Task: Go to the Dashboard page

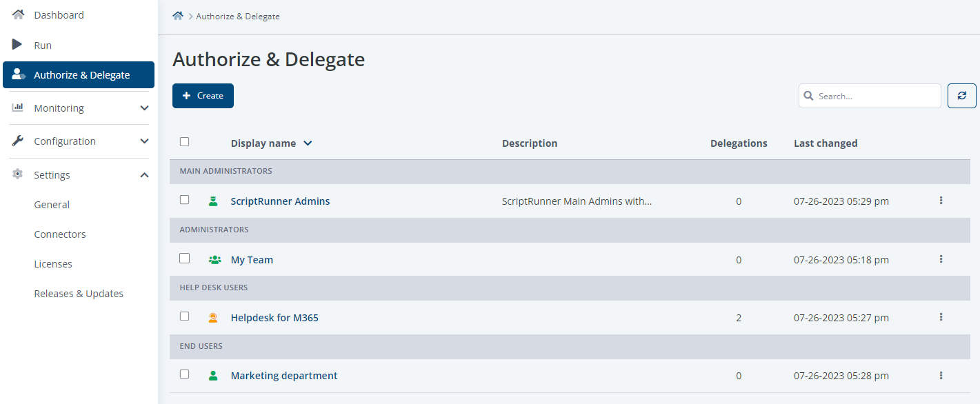Action: (x=59, y=15)
